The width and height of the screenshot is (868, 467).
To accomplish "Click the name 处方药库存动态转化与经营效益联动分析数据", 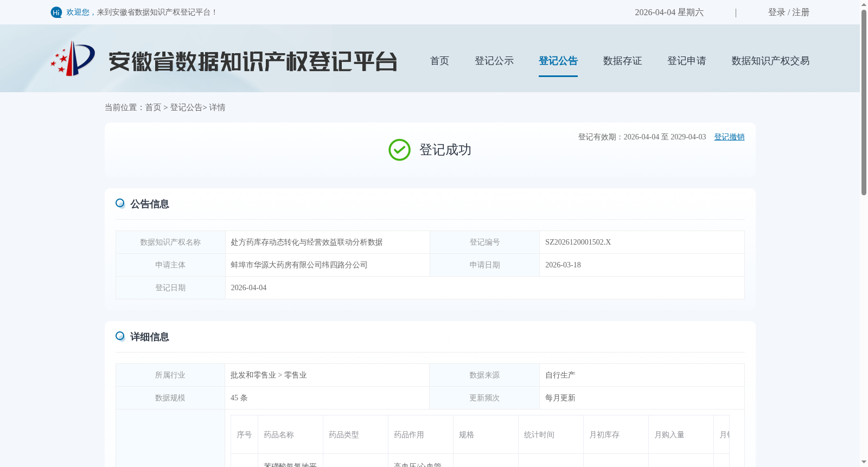I will (x=307, y=242).
